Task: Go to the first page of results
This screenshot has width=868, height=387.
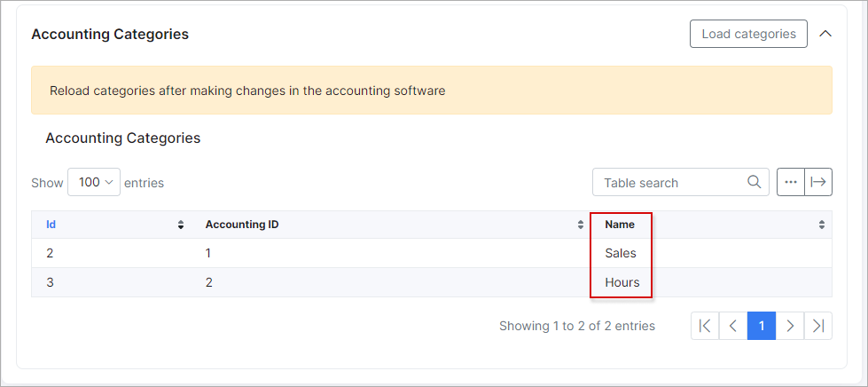Action: click(705, 326)
